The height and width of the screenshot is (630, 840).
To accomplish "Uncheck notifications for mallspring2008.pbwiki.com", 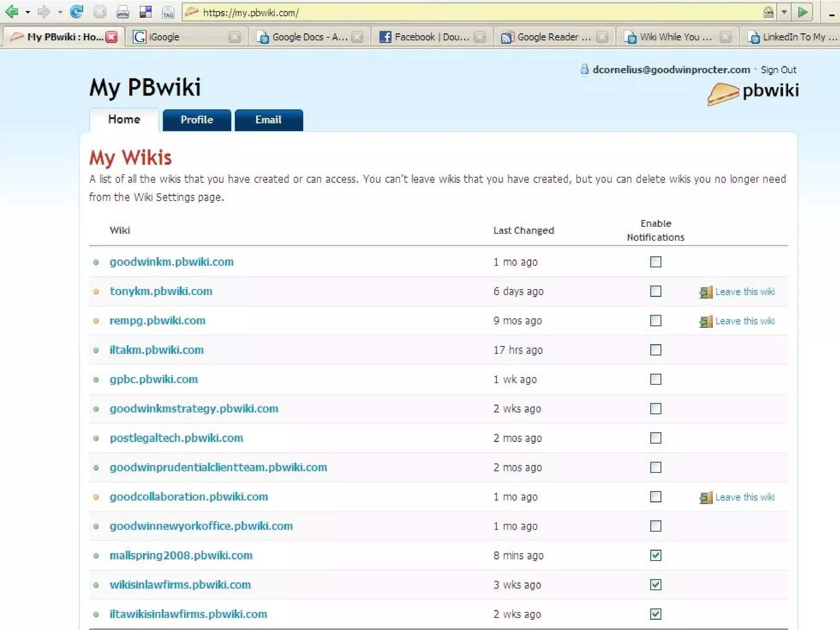I will (655, 555).
